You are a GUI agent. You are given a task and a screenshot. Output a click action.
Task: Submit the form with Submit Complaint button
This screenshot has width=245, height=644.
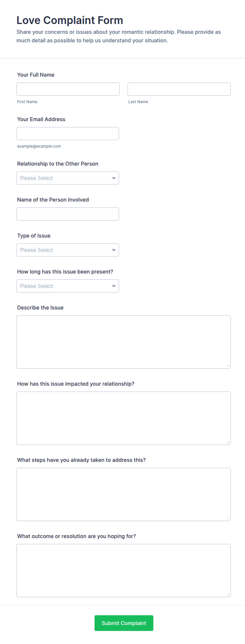coord(124,623)
